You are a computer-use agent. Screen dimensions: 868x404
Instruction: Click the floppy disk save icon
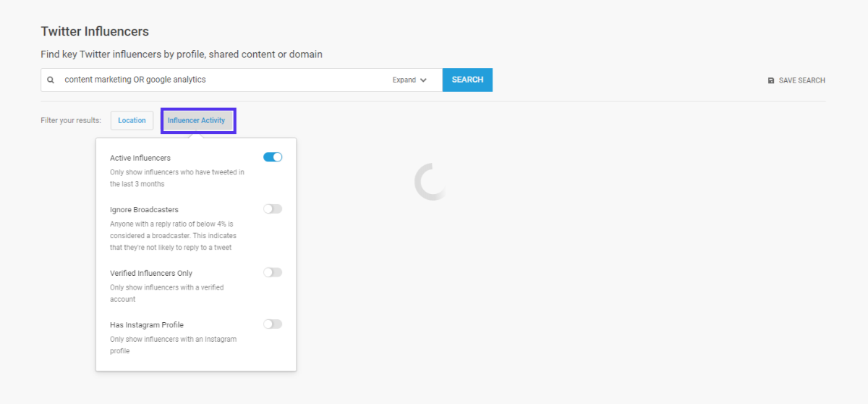click(x=771, y=80)
